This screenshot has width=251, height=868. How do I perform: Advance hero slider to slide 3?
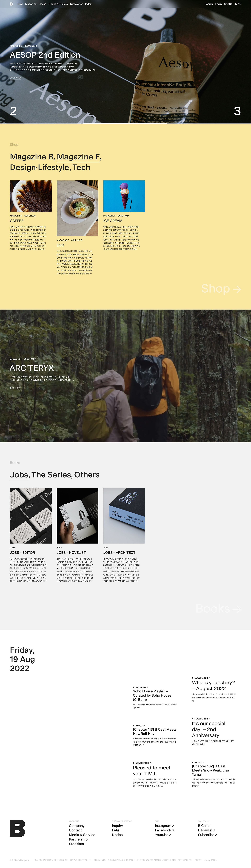pos(237,111)
